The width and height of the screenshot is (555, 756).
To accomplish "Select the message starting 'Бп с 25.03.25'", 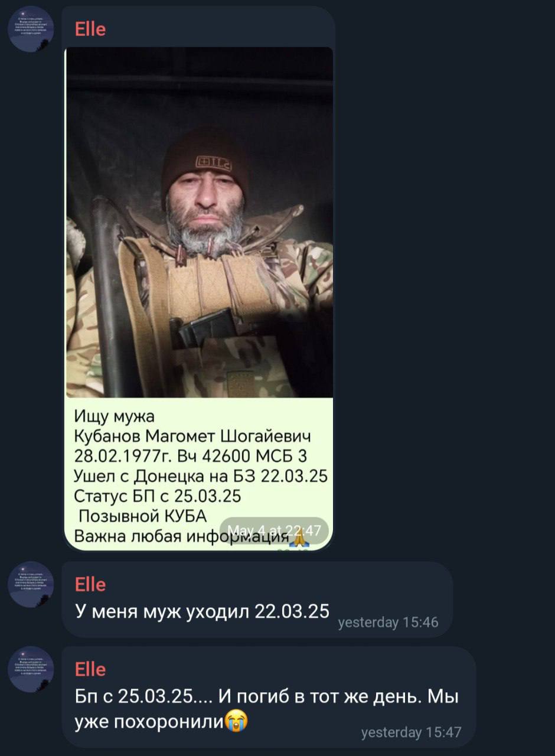I will pyautogui.click(x=267, y=708).
